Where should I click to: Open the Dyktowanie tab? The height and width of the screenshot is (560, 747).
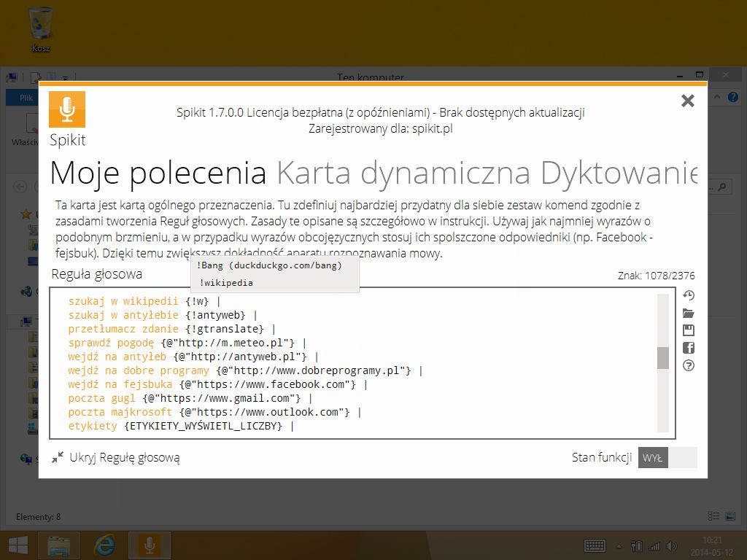619,172
